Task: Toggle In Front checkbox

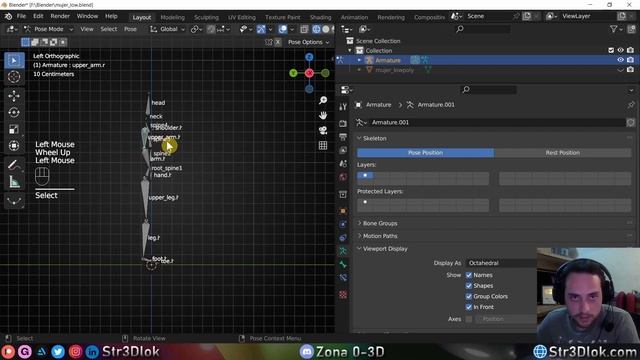Action: [469, 307]
